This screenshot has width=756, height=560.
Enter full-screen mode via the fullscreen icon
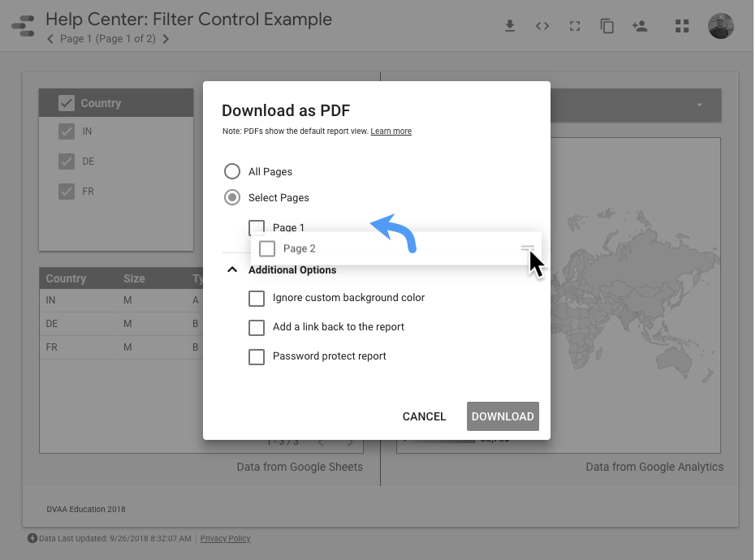coord(575,25)
